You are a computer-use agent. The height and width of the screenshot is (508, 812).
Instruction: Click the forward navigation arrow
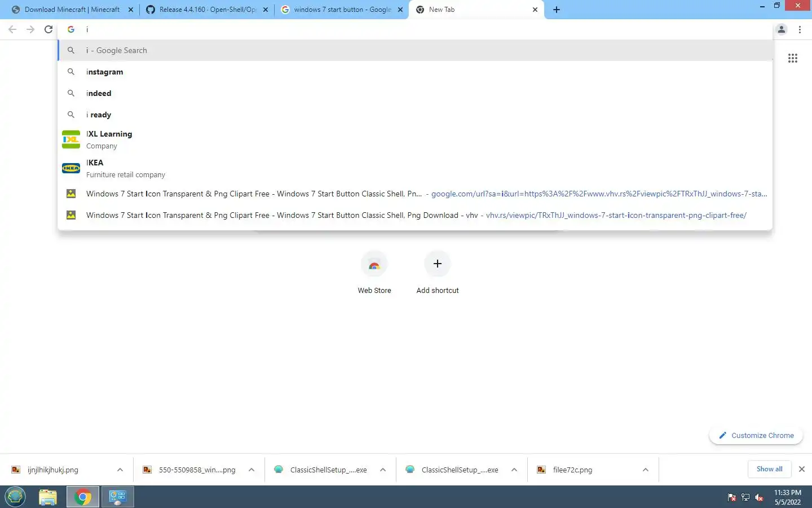[x=30, y=29]
